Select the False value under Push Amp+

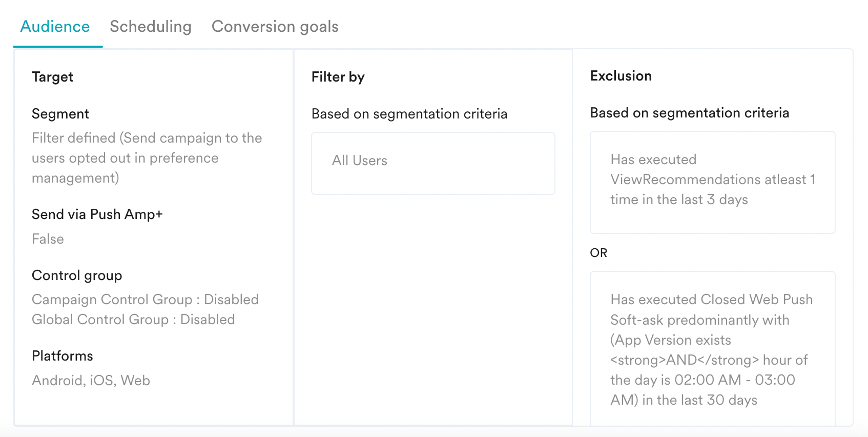click(48, 239)
